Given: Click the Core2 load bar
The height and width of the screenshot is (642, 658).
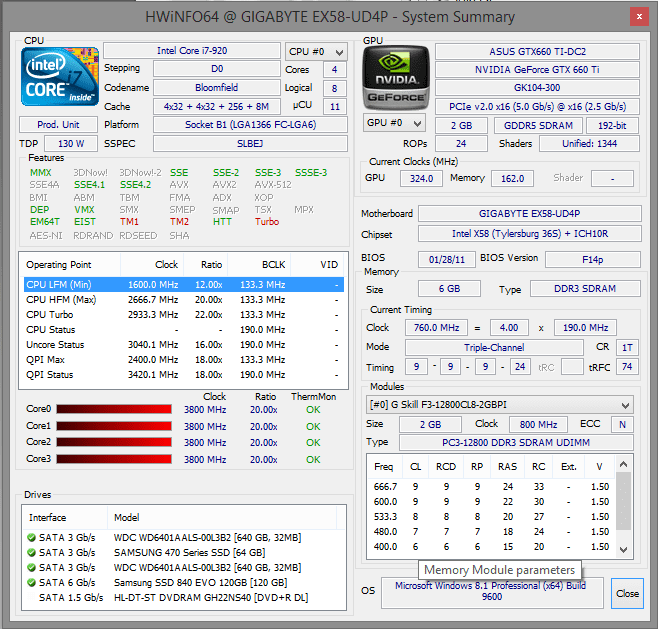Looking at the screenshot, I should tap(114, 442).
